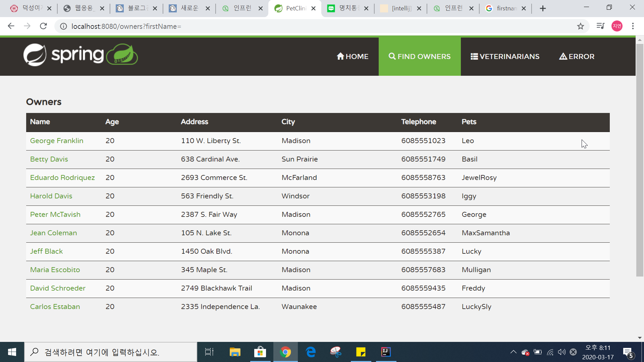Open the user profile avatar menu

617,26
